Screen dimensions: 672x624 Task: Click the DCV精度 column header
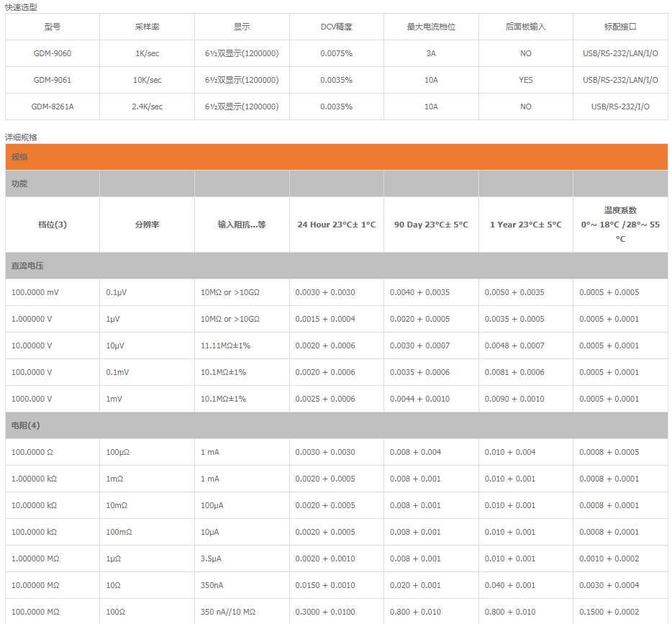337,27
